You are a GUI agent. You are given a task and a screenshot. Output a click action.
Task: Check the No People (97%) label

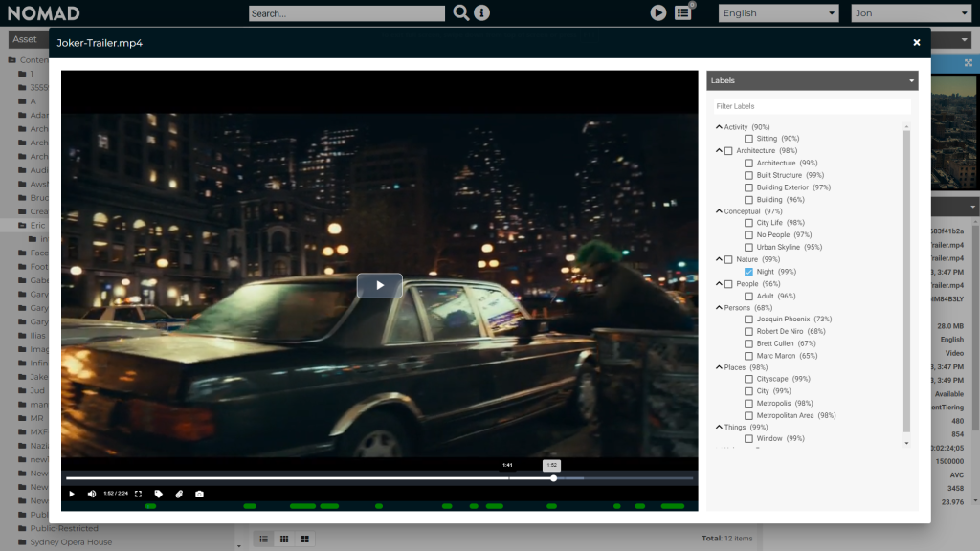(x=748, y=235)
